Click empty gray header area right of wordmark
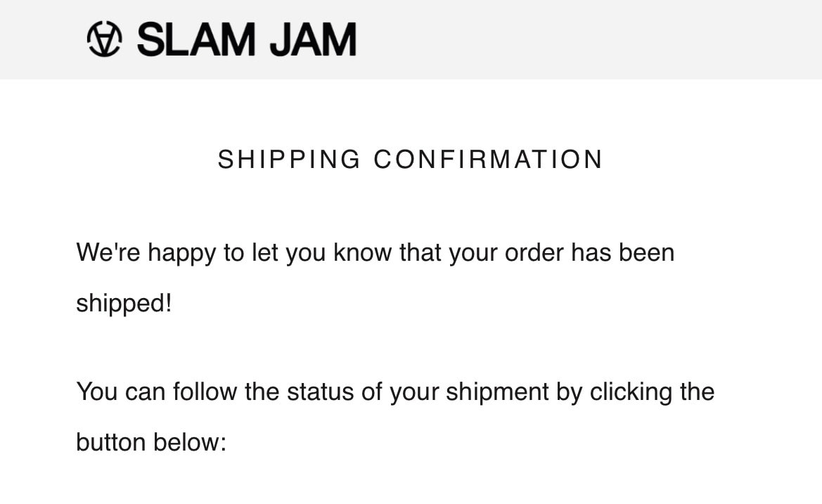Screen dimensions: 822x504 point(591,39)
